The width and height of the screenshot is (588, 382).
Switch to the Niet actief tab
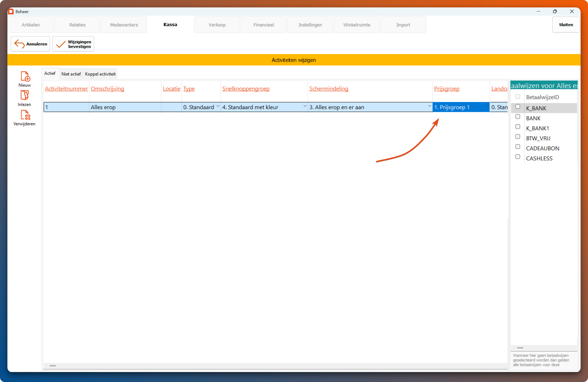(x=71, y=74)
